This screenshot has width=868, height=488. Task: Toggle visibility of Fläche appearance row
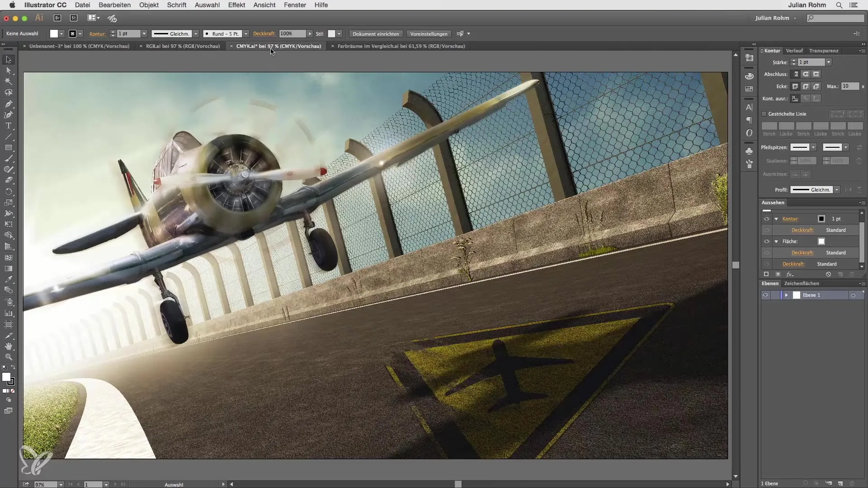click(766, 241)
